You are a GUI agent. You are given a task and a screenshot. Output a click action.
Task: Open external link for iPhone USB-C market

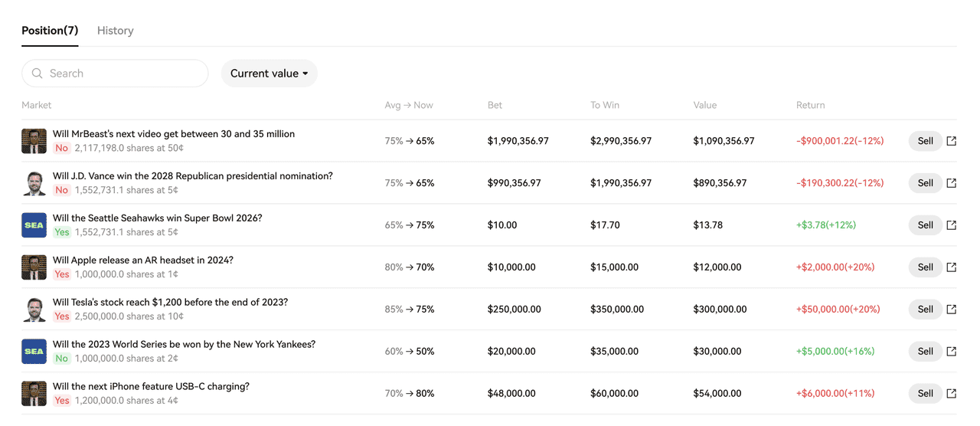[951, 394]
